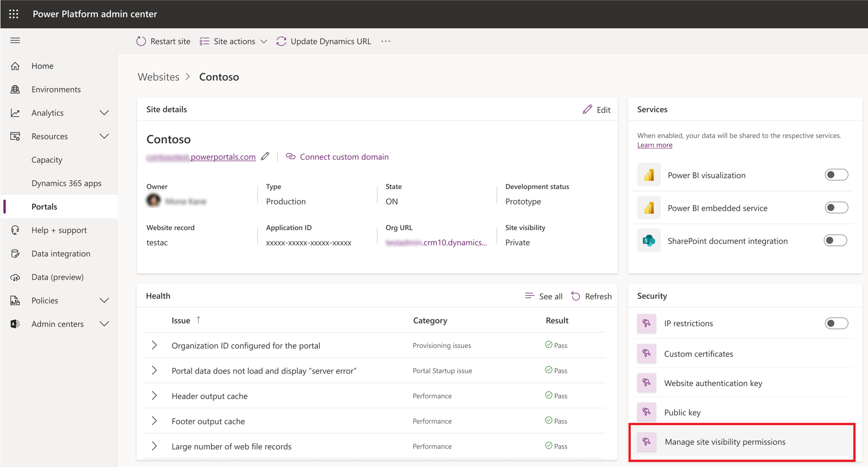The width and height of the screenshot is (868, 467).
Task: Click Edit in Site details
Action: click(x=597, y=109)
